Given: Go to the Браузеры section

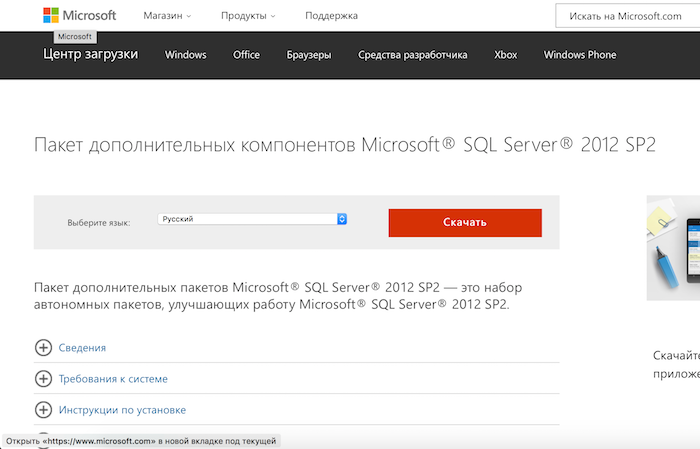Looking at the screenshot, I should tap(308, 55).
